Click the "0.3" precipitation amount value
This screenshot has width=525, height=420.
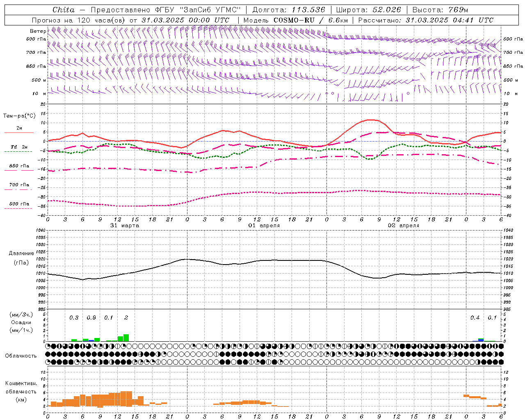pyautogui.click(x=74, y=318)
